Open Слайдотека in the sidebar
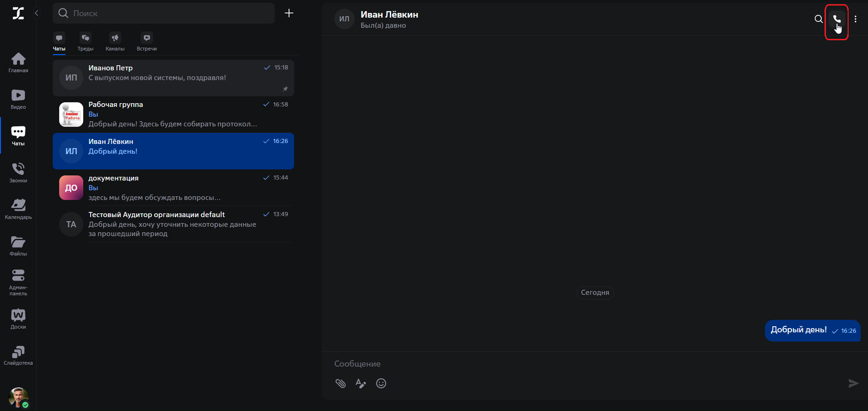The image size is (868, 411). 18,355
